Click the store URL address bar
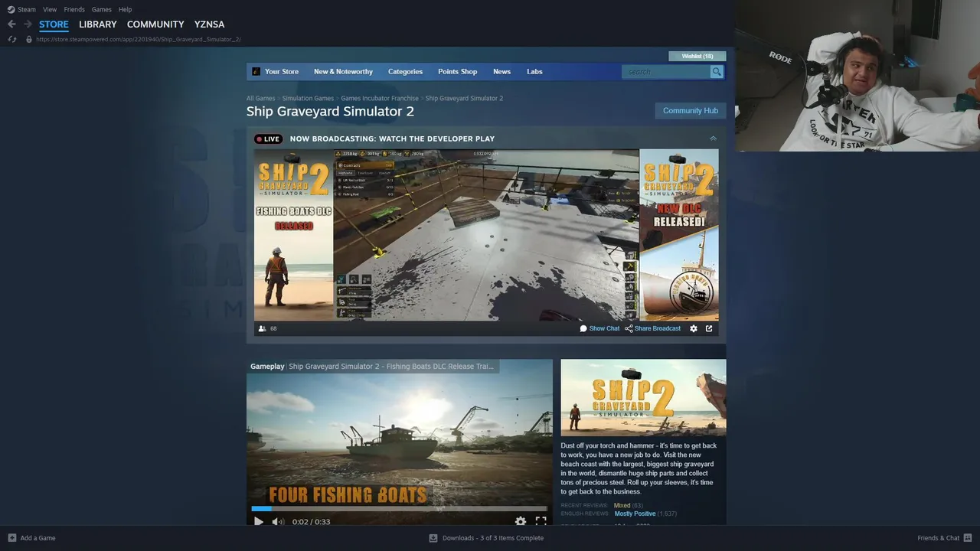The width and height of the screenshot is (980, 551). tap(138, 39)
